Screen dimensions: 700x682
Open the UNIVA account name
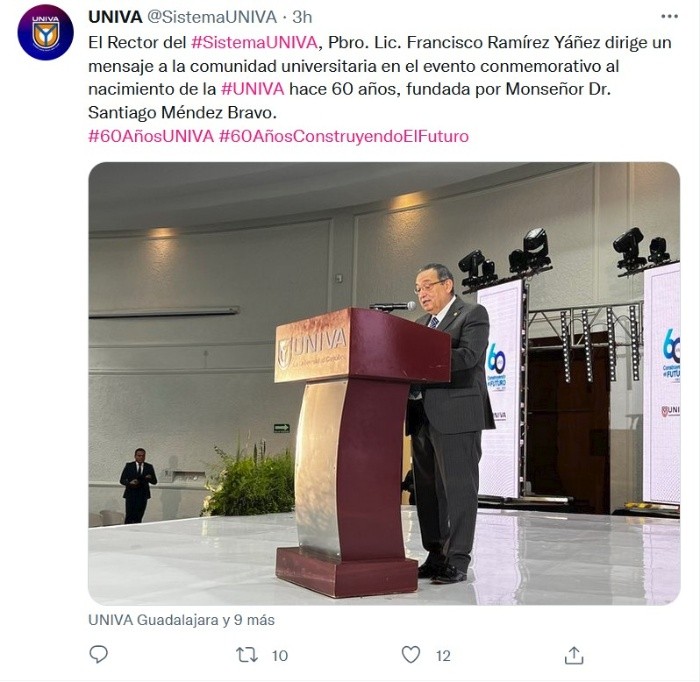pos(115,17)
